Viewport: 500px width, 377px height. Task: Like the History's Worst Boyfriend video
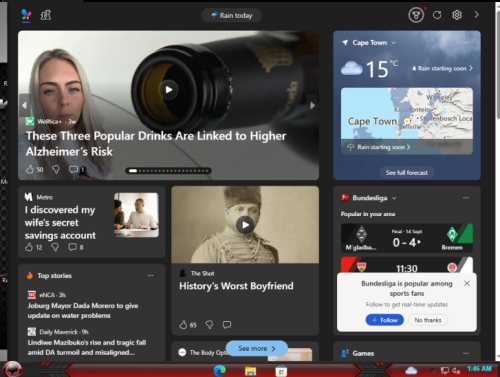[183, 324]
